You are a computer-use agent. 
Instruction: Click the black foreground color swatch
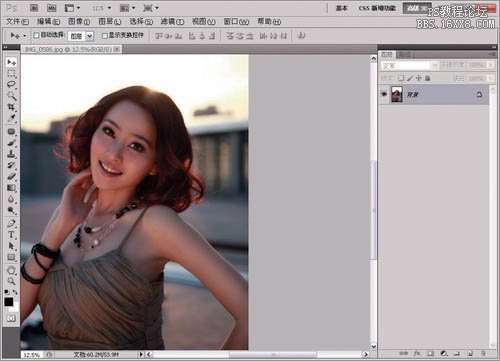click(x=9, y=302)
